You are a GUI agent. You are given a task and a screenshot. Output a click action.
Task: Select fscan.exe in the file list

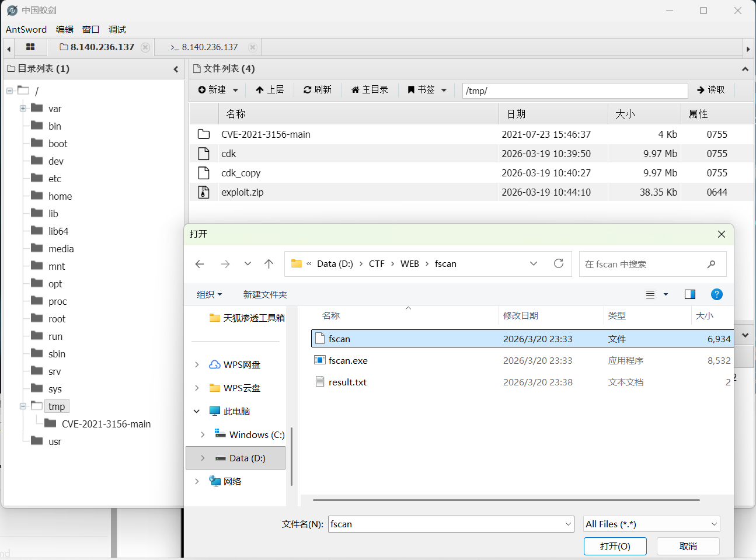[x=348, y=361]
